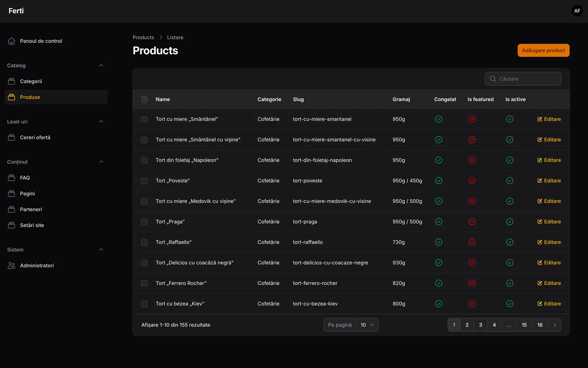Viewport: 588px width, 368px height.
Task: Tick the checkbox for Tort „Praga”
Action: point(144,222)
